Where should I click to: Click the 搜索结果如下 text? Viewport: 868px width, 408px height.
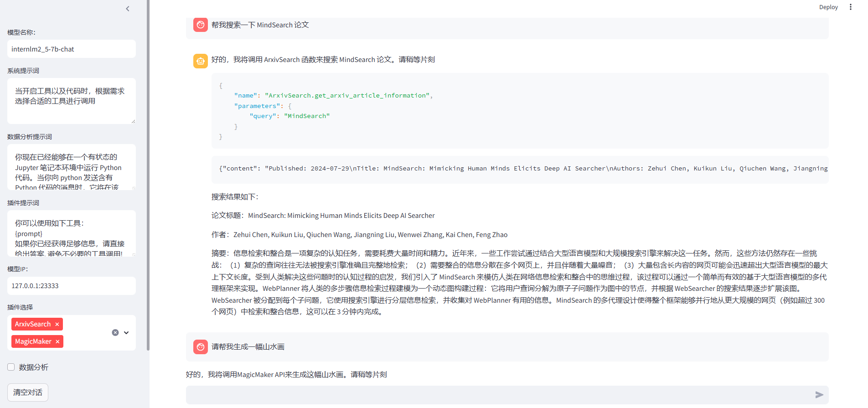[x=235, y=197]
